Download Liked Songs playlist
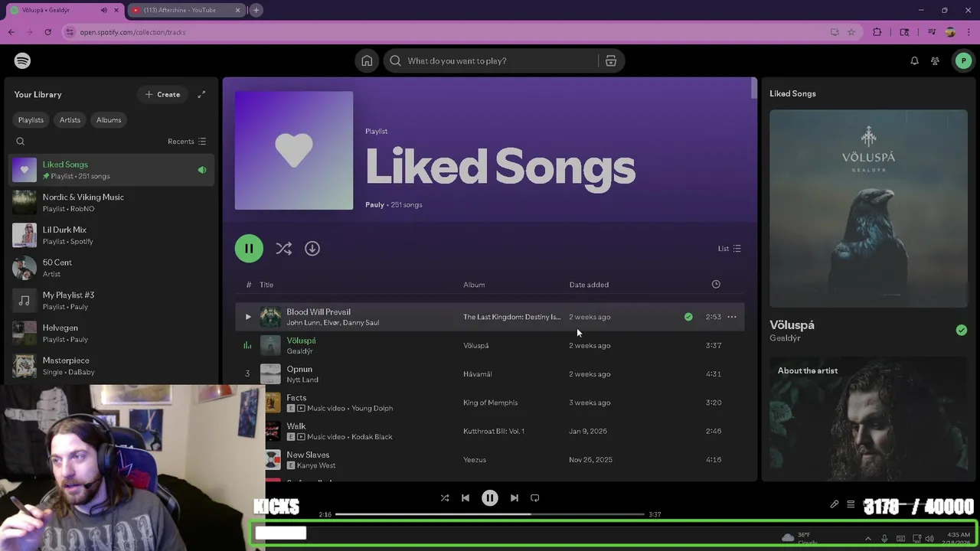The width and height of the screenshot is (980, 551). tap(312, 249)
